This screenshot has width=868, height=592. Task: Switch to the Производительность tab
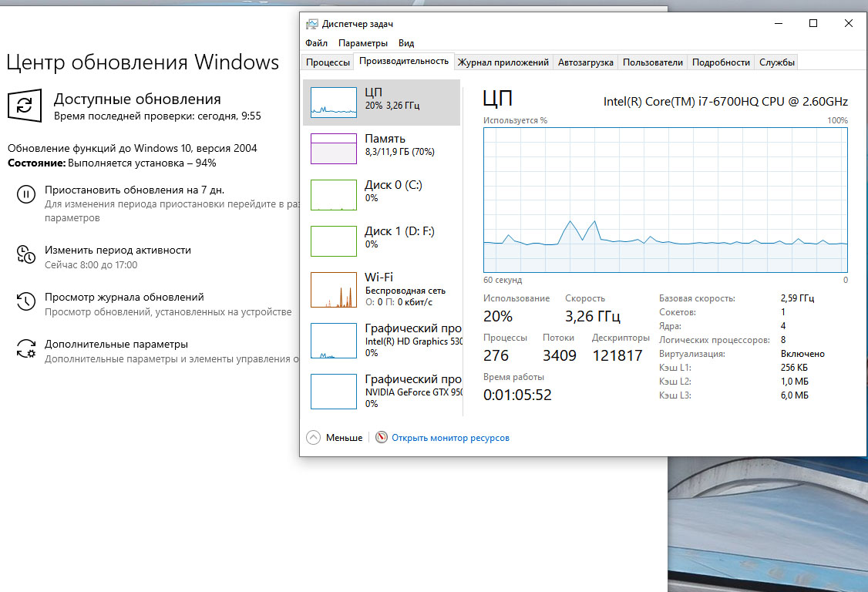(404, 61)
